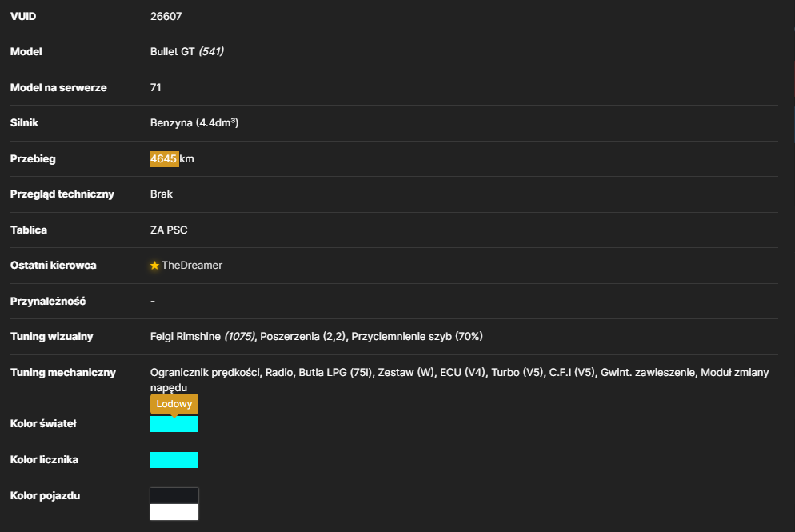Click Przyciemnienie szyb (70%) text

pos(417,337)
